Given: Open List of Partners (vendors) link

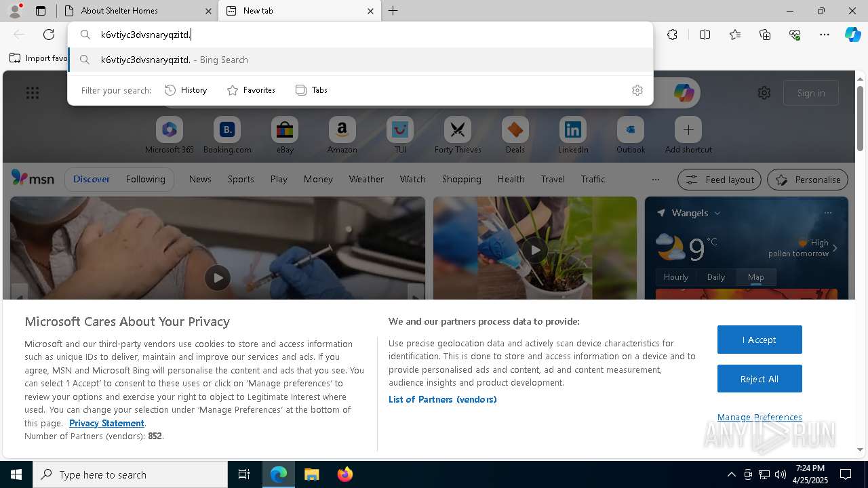Looking at the screenshot, I should click(442, 399).
